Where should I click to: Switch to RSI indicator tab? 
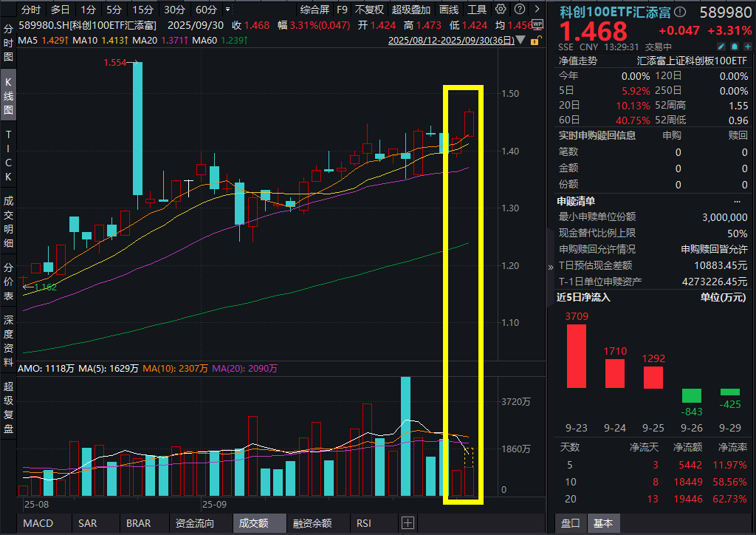364,523
